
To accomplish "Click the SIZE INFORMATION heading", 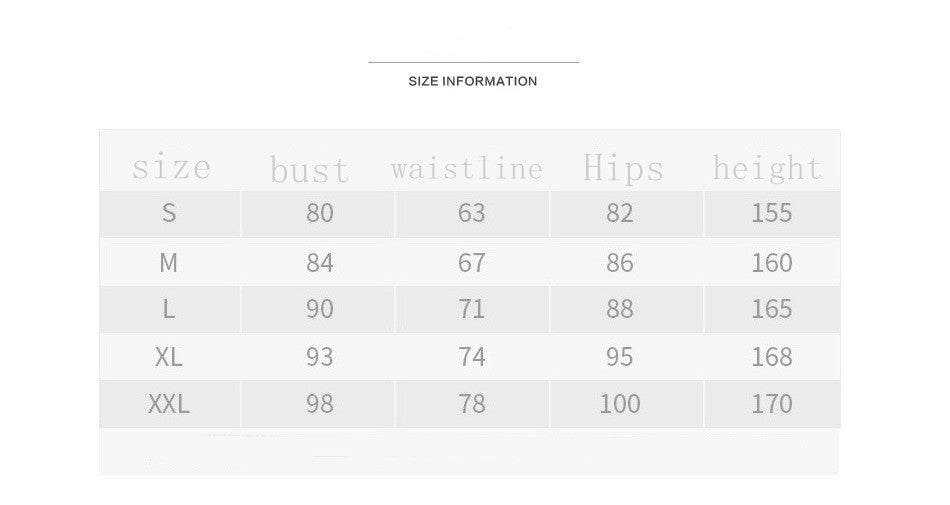I will click(x=472, y=81).
